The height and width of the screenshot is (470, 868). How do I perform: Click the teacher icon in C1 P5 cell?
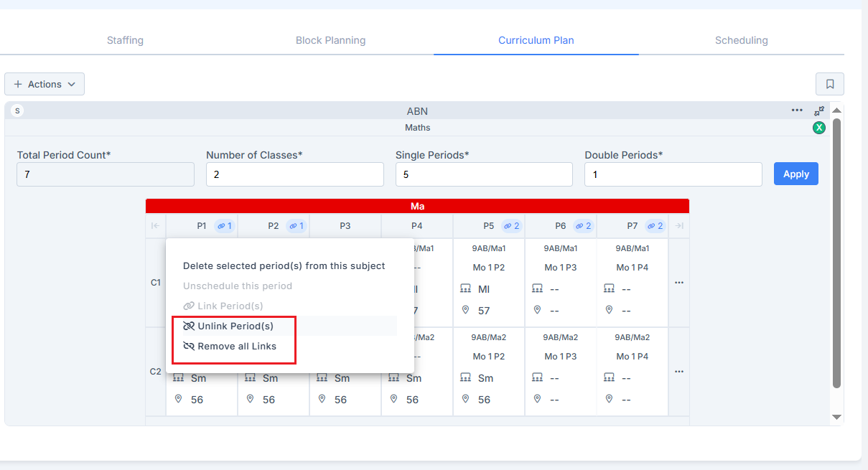click(x=465, y=289)
